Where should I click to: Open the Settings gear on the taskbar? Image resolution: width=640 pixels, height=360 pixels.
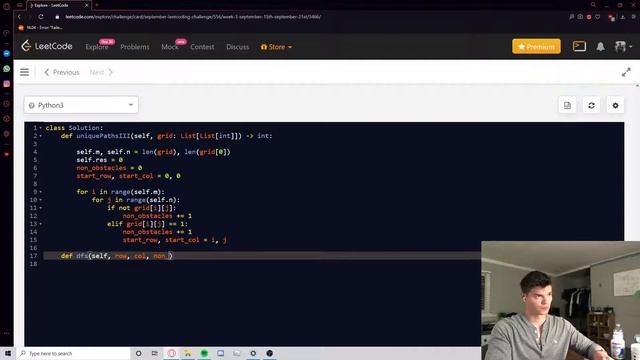pyautogui.click(x=253, y=353)
